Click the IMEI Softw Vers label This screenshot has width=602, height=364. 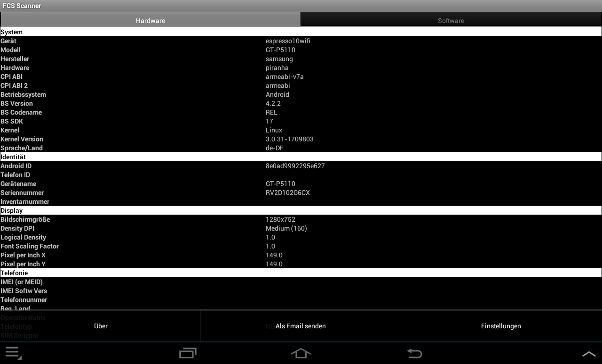pyautogui.click(x=24, y=291)
